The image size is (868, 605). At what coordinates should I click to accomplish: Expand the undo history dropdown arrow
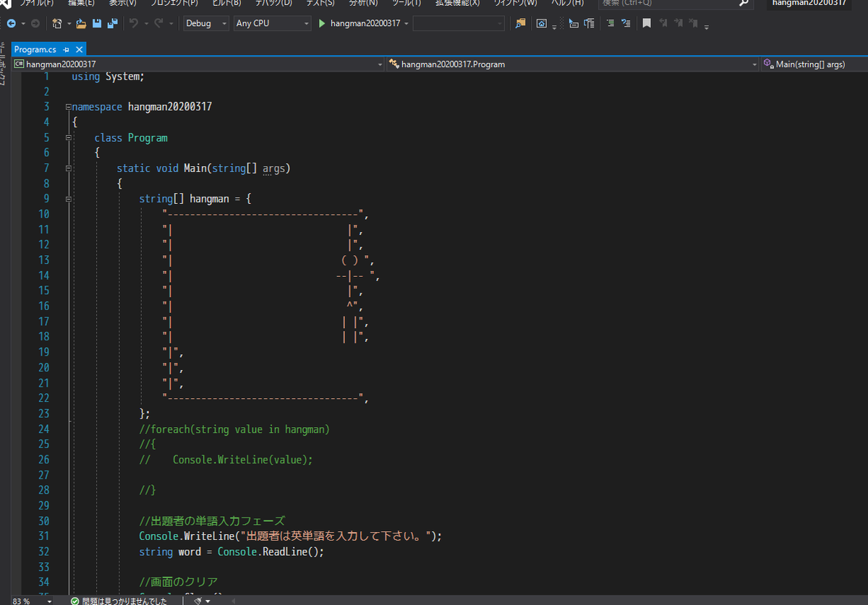(x=145, y=23)
